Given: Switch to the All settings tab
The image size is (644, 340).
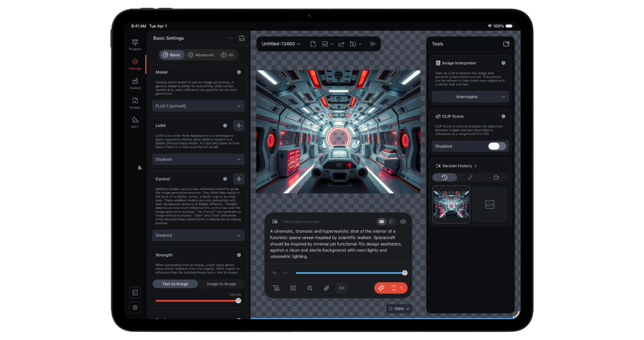Looking at the screenshot, I should (227, 55).
